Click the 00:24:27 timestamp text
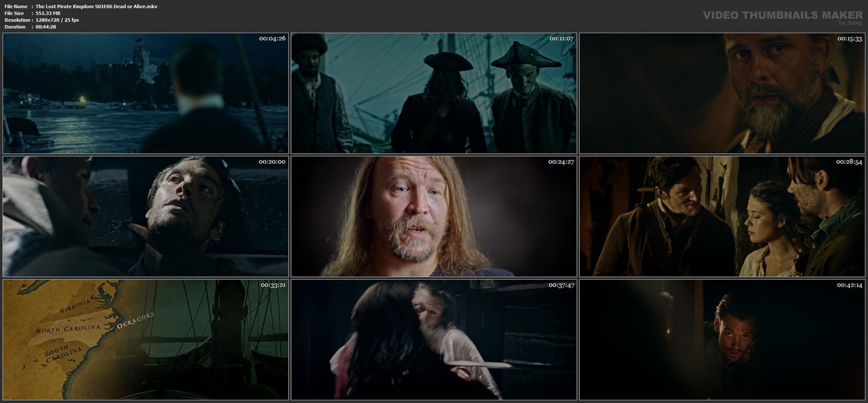Viewport: 868px width, 403px height. [x=561, y=162]
